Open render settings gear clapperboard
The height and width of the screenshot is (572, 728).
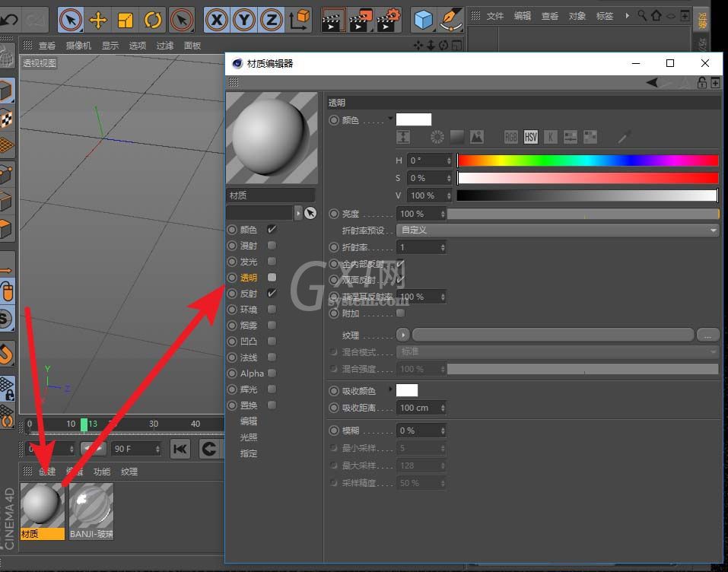pyautogui.click(x=388, y=20)
